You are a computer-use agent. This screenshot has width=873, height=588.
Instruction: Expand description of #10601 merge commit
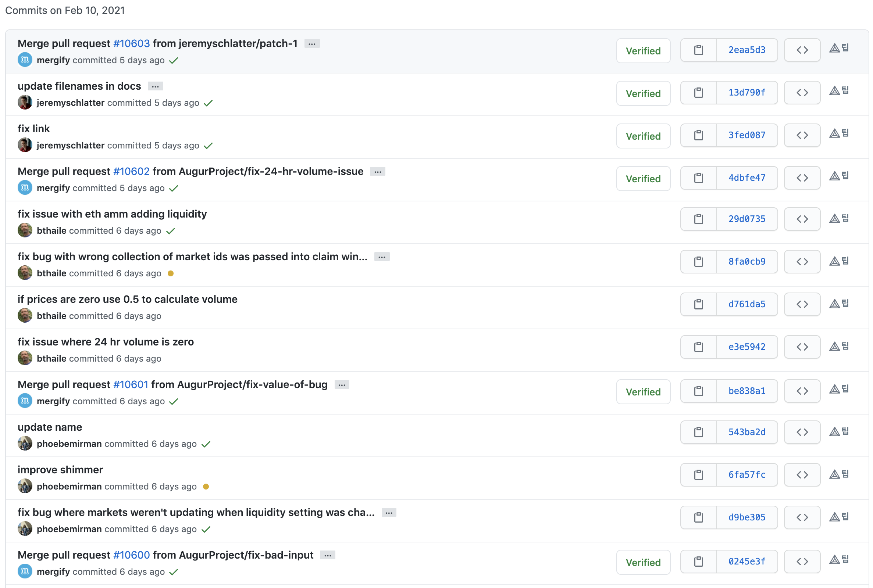coord(341,385)
